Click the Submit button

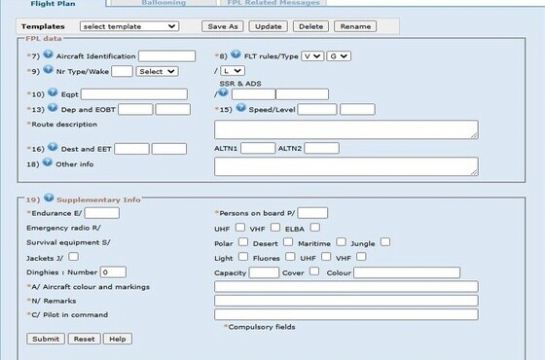(x=46, y=339)
